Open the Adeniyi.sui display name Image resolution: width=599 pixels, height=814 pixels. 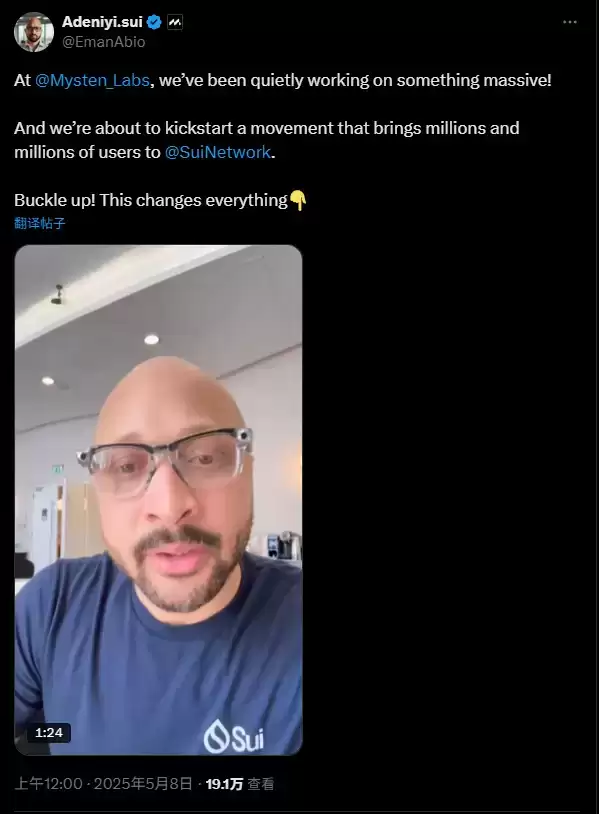pos(102,22)
